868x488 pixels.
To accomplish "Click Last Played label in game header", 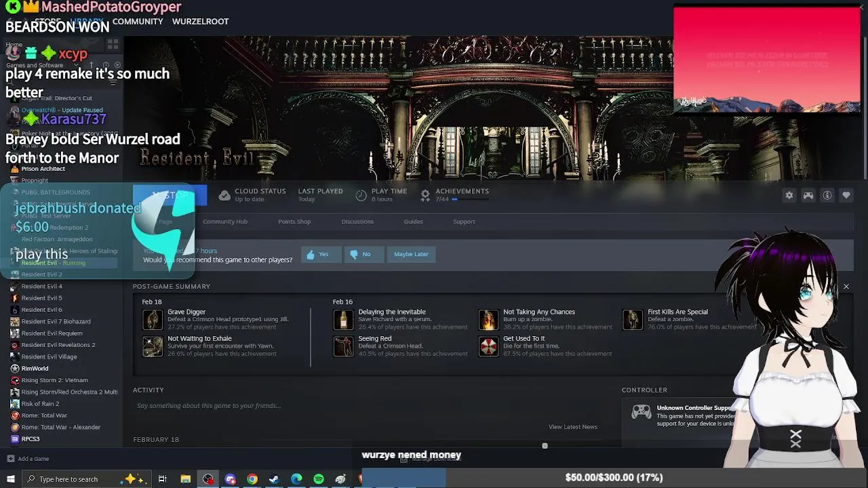I will click(x=320, y=191).
